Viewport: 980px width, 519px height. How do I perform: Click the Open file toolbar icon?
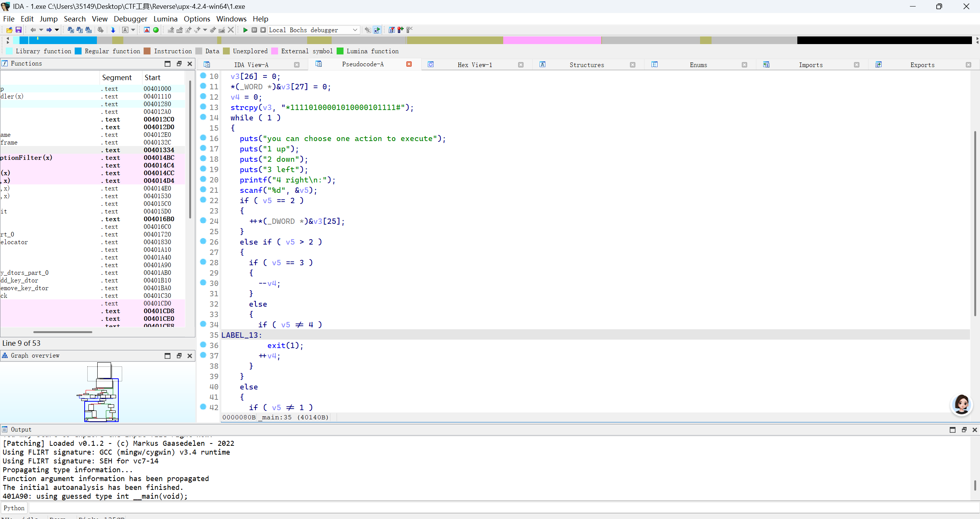click(x=9, y=30)
